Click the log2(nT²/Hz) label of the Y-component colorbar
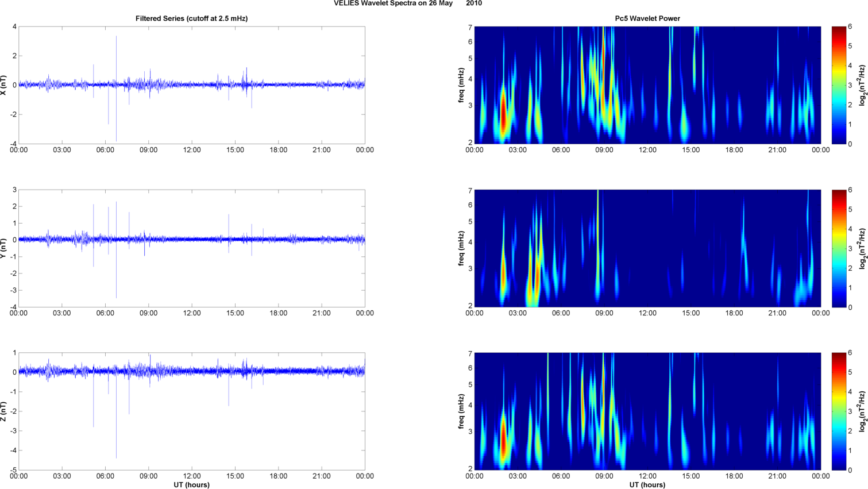The height and width of the screenshot is (489, 868). (863, 248)
